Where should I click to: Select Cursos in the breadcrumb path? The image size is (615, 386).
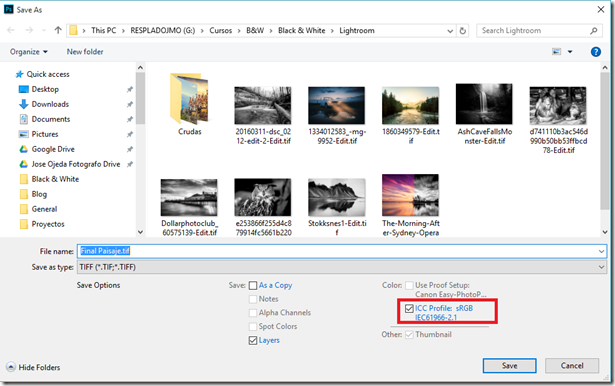[x=220, y=30]
